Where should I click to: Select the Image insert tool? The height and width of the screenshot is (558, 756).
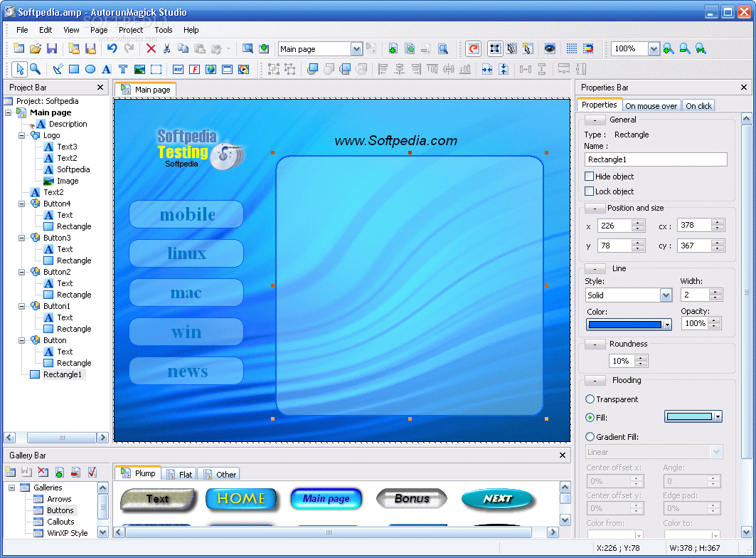tap(139, 69)
